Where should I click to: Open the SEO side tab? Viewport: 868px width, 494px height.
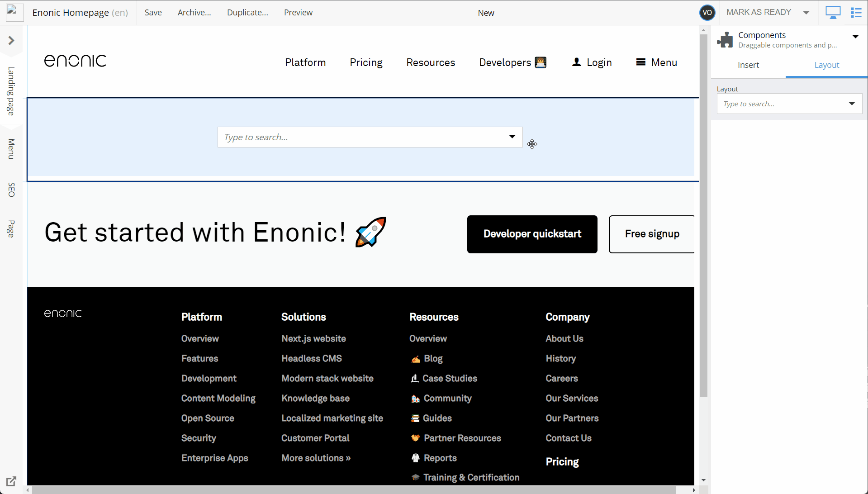11,190
